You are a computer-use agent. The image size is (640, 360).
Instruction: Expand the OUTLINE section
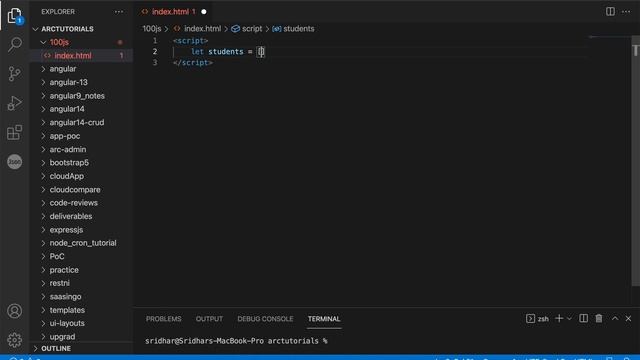tap(56, 349)
